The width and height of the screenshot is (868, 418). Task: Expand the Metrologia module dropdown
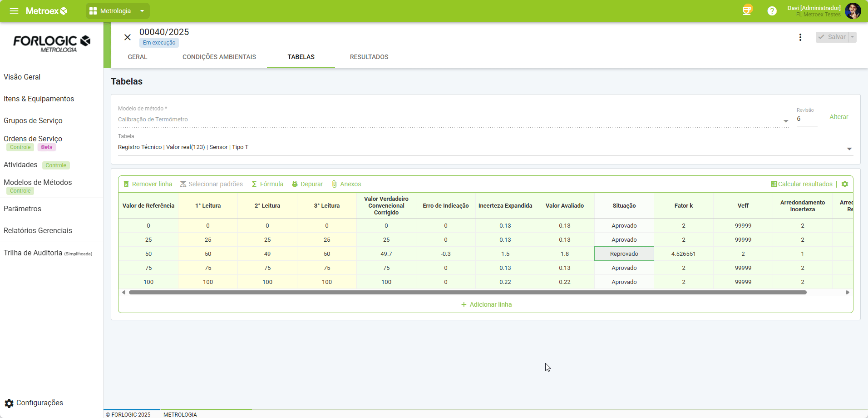pyautogui.click(x=142, y=11)
